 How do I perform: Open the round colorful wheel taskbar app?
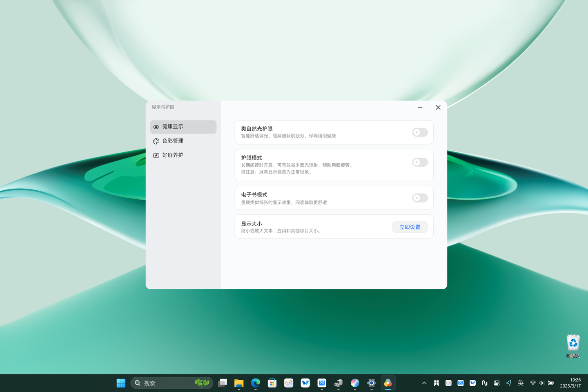[x=355, y=383]
